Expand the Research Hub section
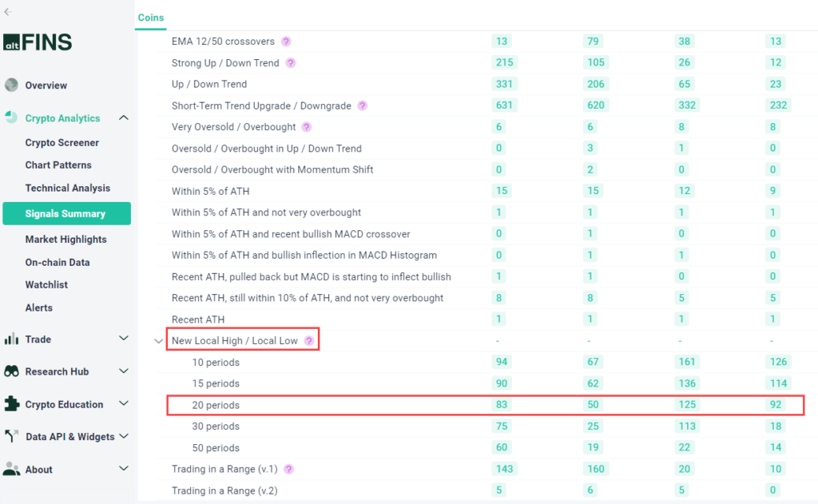This screenshot has width=818, height=504. point(124,371)
